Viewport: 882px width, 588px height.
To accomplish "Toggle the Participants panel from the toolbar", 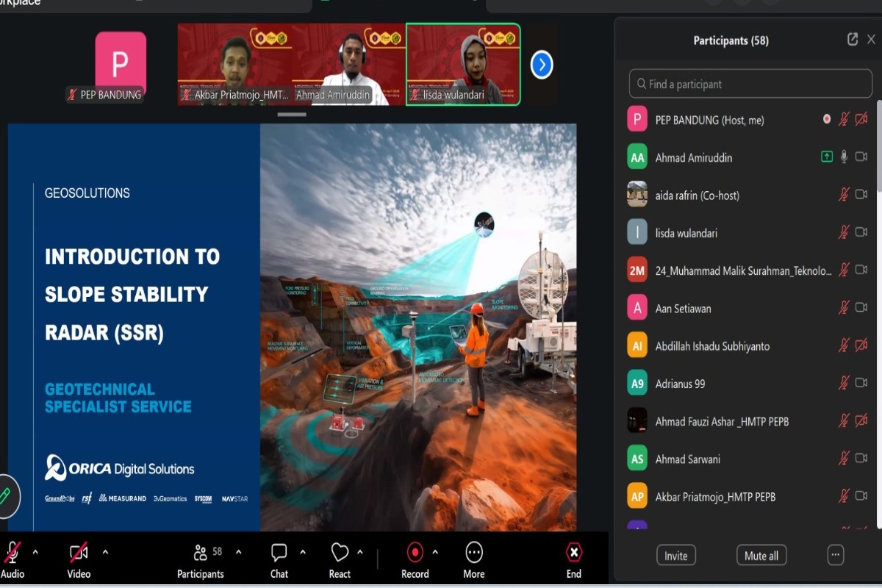I will tap(200, 560).
